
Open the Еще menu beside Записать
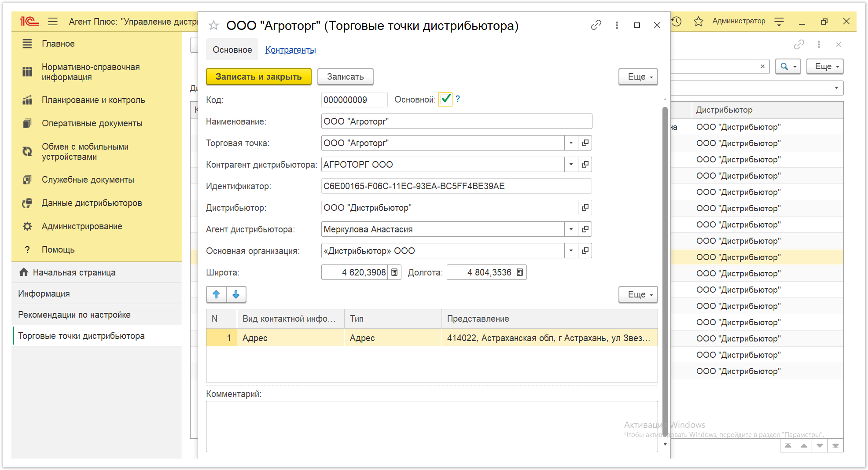coord(638,77)
